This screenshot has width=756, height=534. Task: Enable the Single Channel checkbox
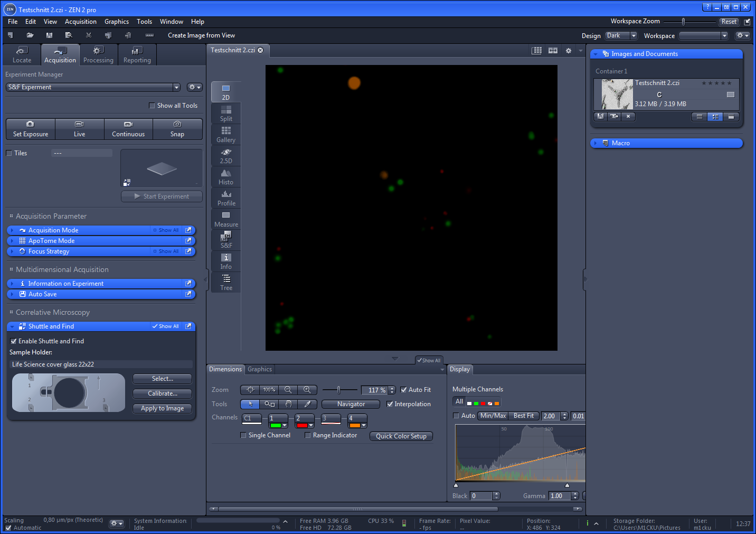243,435
